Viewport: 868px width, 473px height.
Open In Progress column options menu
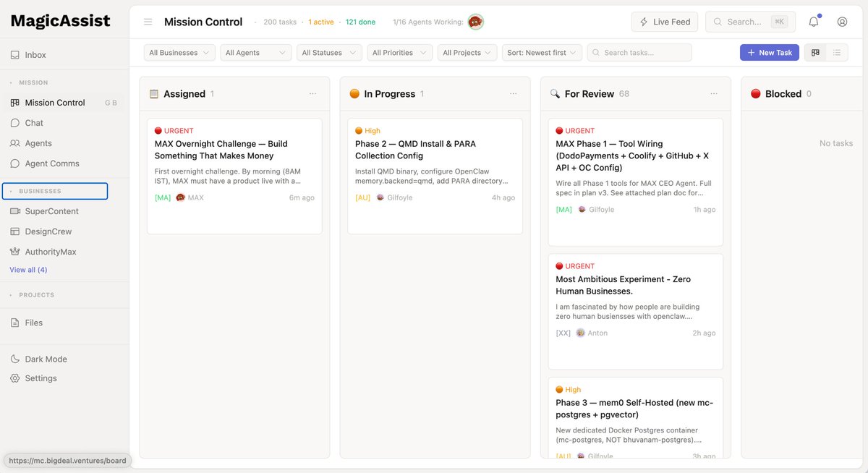point(513,94)
